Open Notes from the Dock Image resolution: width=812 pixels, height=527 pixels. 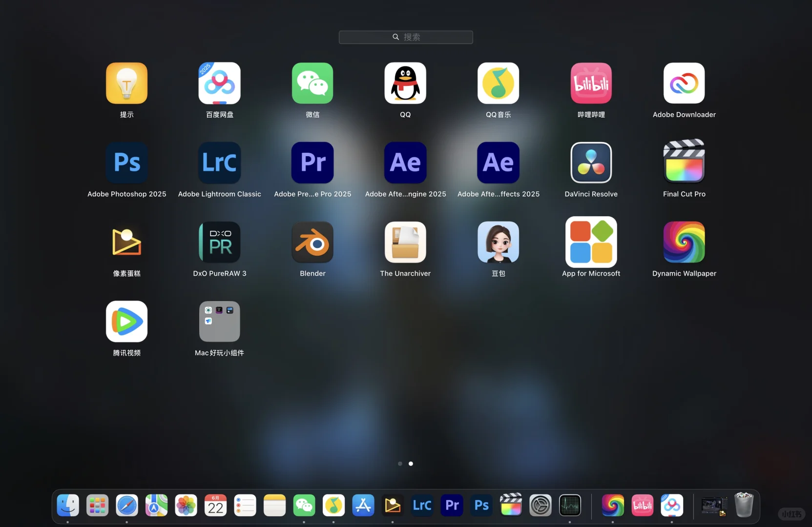click(274, 505)
